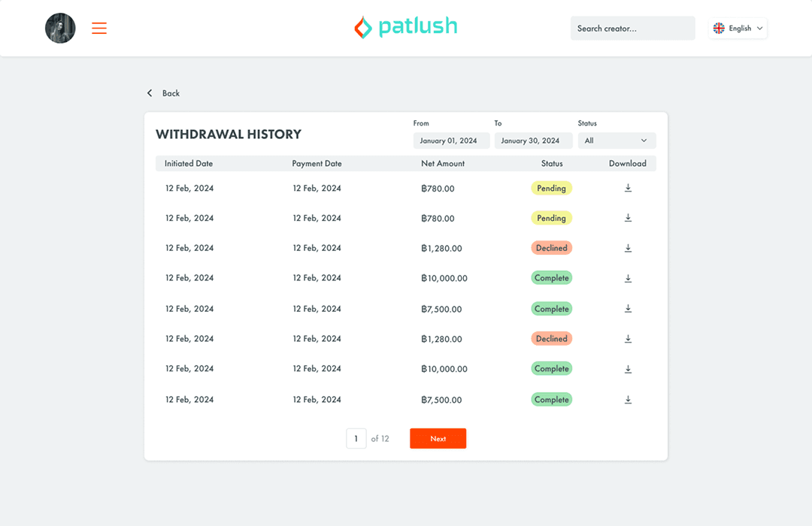Screen dimensions: 812x526
Task: Open the From date picker
Action: [451, 141]
